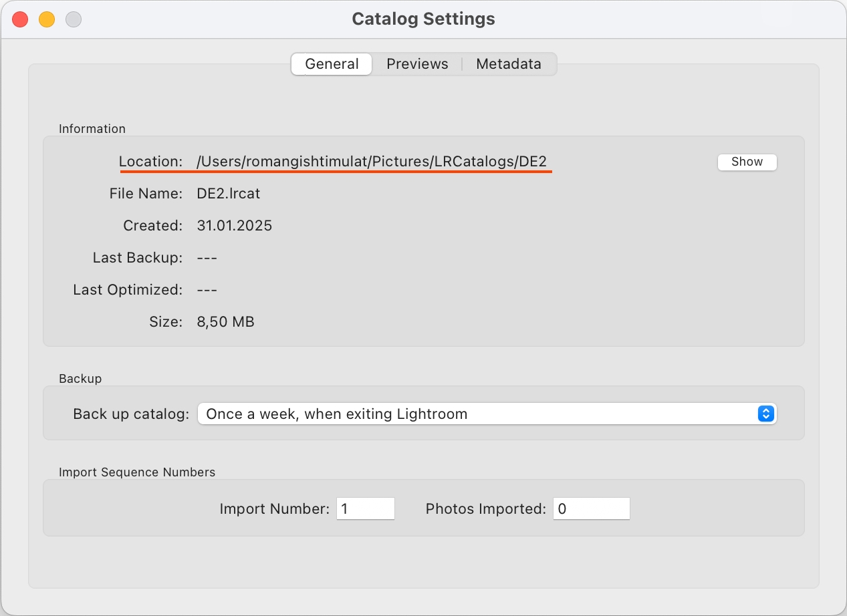Switch to the General tab

[x=332, y=64]
